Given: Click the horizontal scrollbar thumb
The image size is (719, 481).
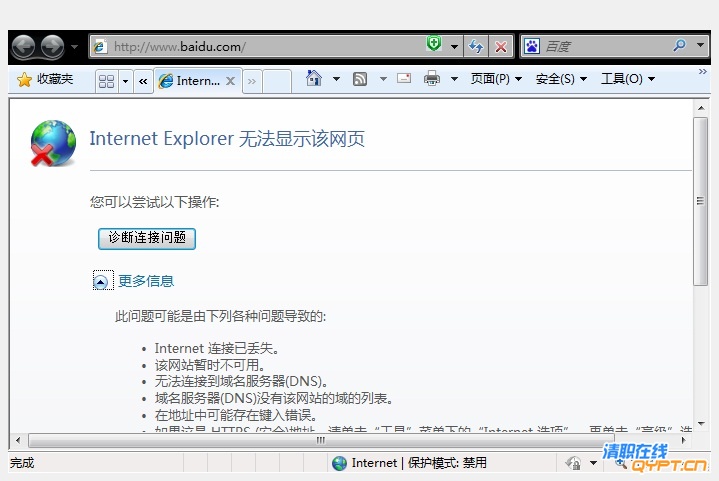Looking at the screenshot, I should click(321, 440).
